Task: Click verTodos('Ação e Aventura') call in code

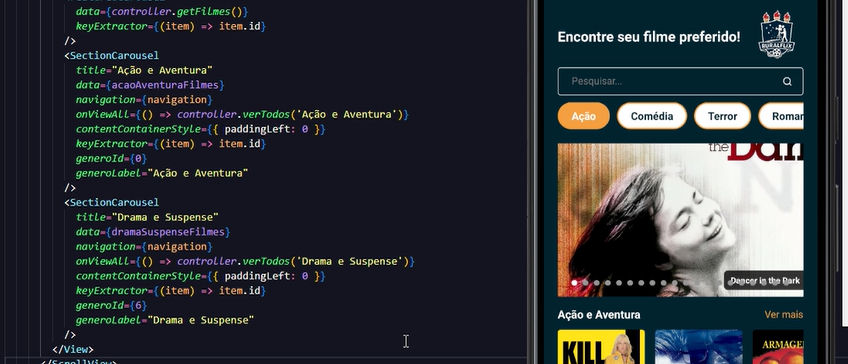Action: (x=323, y=115)
